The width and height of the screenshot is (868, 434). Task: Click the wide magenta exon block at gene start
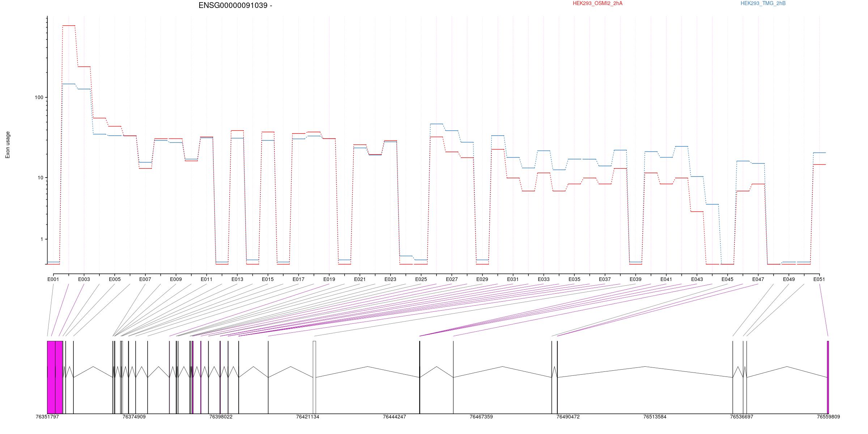(55, 377)
